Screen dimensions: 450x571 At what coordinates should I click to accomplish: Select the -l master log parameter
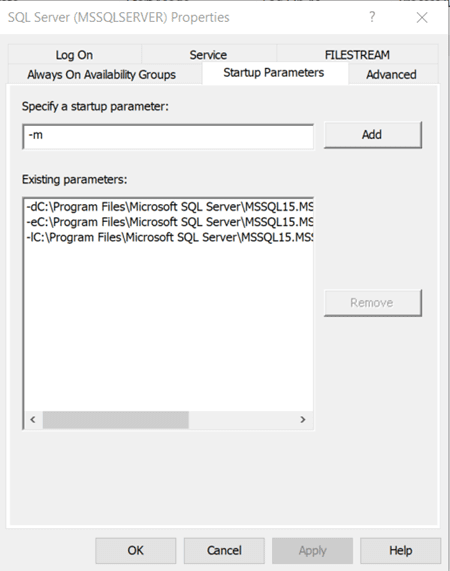click(169, 237)
